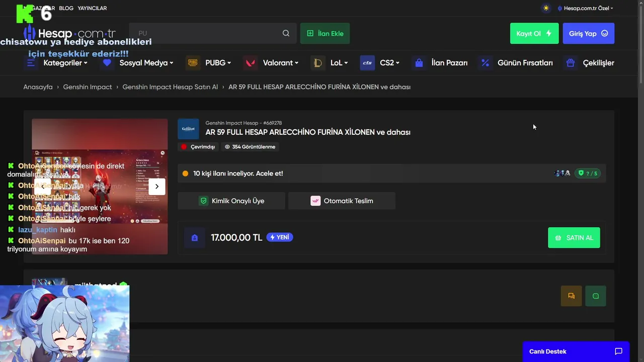Click the listing title AR 59 FULL HESAP

[308, 132]
